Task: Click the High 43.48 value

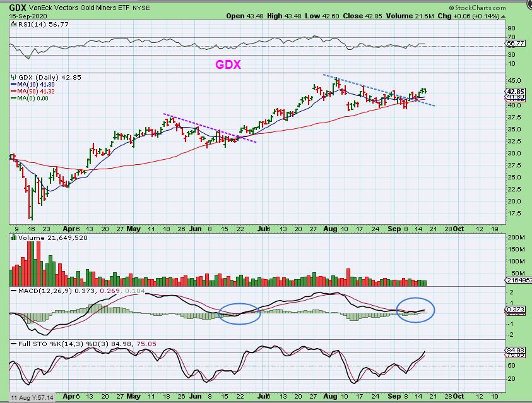Action: (x=284, y=16)
